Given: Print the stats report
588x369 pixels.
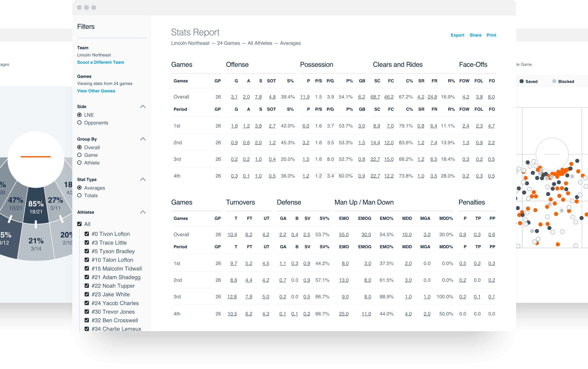Looking at the screenshot, I should pyautogui.click(x=491, y=35).
